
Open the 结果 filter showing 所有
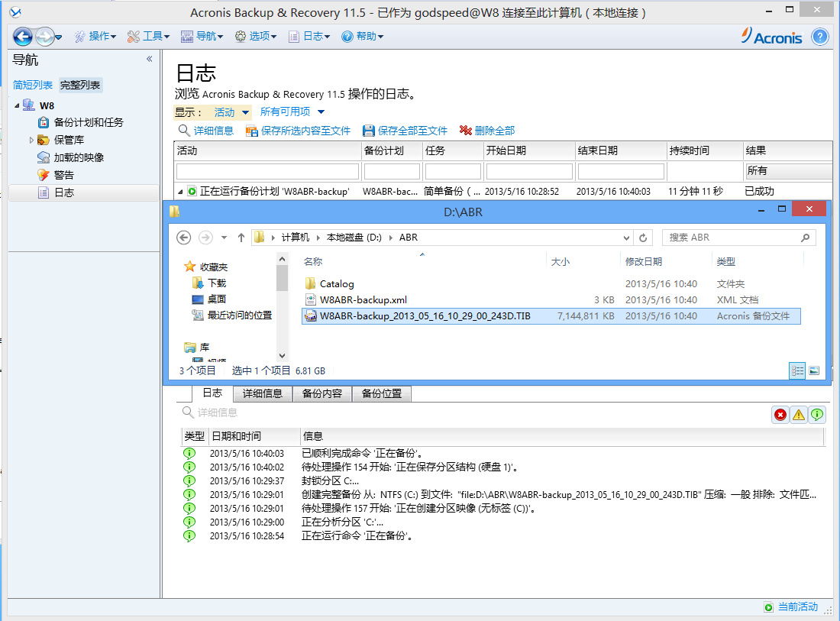(x=788, y=171)
